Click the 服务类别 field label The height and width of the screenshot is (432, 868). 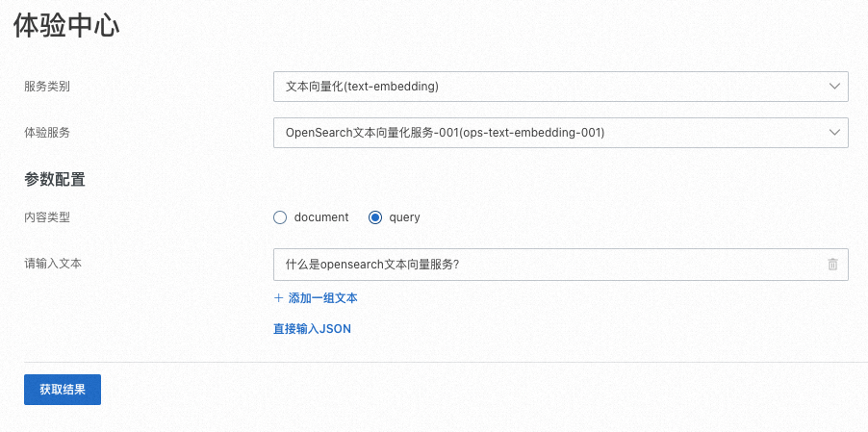tap(47, 87)
